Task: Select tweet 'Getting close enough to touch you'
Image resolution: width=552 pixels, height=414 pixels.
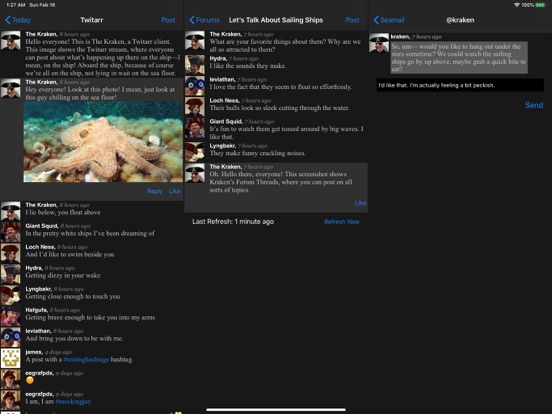Action: (92, 295)
